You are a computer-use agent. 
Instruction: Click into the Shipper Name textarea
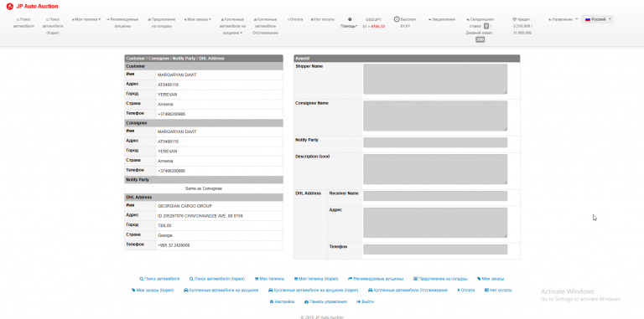[x=435, y=79]
